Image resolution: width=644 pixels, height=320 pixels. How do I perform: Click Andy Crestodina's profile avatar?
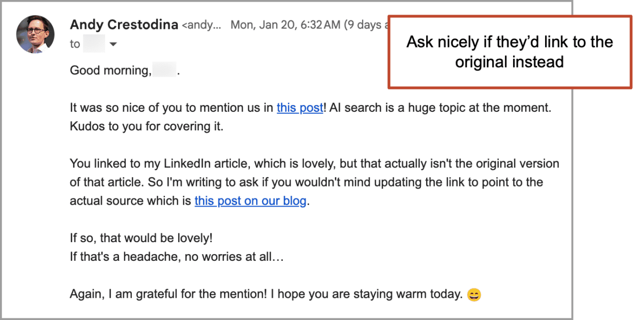tap(35, 33)
